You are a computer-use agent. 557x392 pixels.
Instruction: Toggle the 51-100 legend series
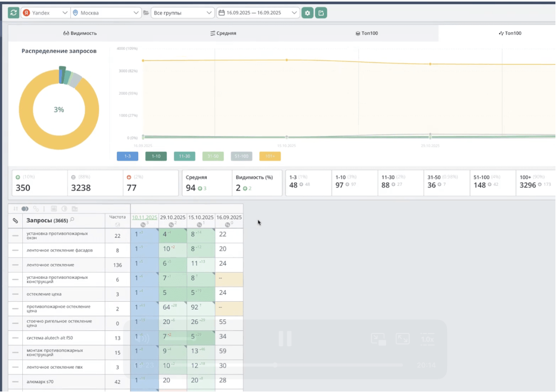coord(241,156)
